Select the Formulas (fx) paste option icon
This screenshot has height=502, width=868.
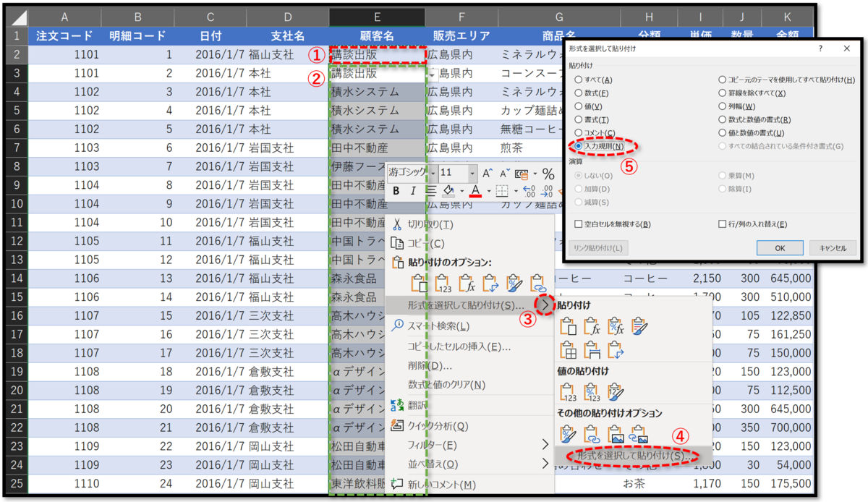tap(467, 283)
